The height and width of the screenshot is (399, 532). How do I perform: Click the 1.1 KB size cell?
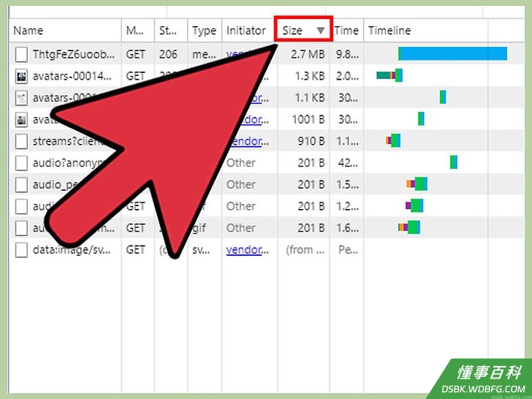309,98
